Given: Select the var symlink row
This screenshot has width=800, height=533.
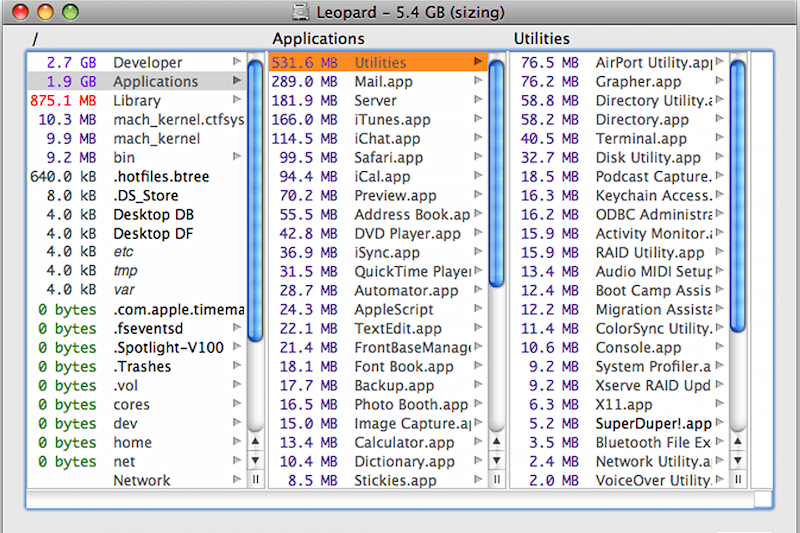Looking at the screenshot, I should [137, 290].
